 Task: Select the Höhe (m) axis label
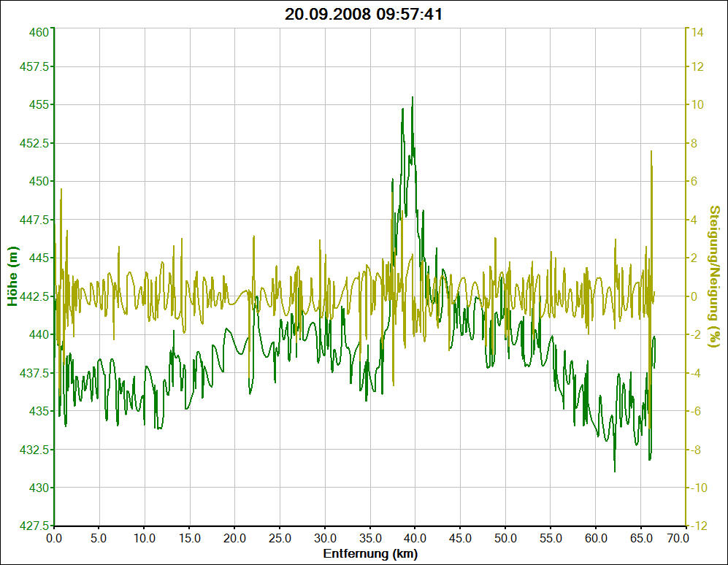click(12, 277)
